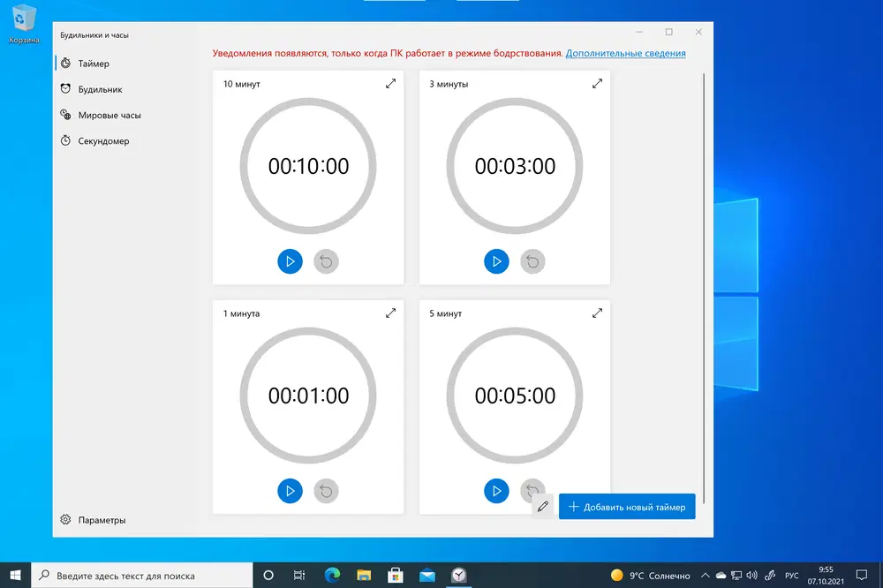The height and width of the screenshot is (588, 883).
Task: Maximize the Будильники и часы window
Action: [x=669, y=32]
